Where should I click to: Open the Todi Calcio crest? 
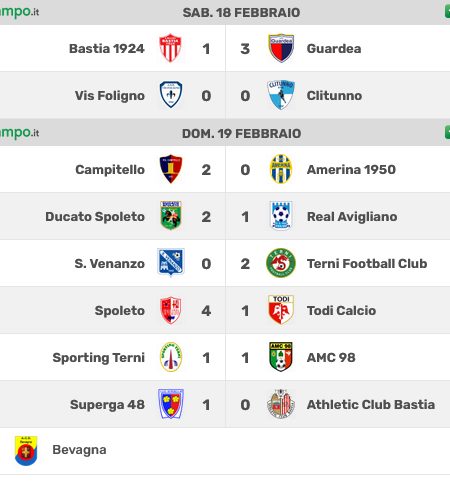click(x=281, y=310)
